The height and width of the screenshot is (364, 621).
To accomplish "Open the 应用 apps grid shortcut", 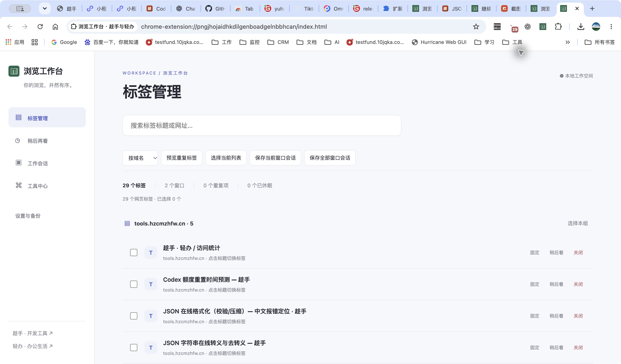I will 15,42.
